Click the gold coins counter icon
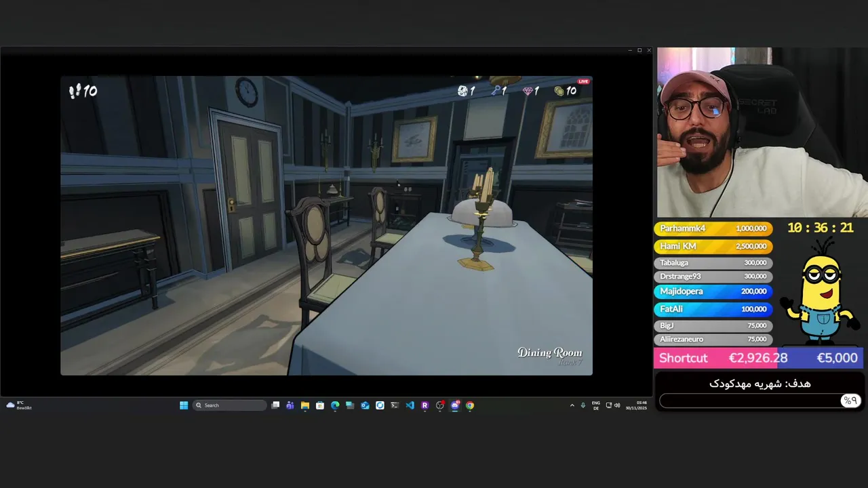This screenshot has height=488, width=868. [x=559, y=91]
